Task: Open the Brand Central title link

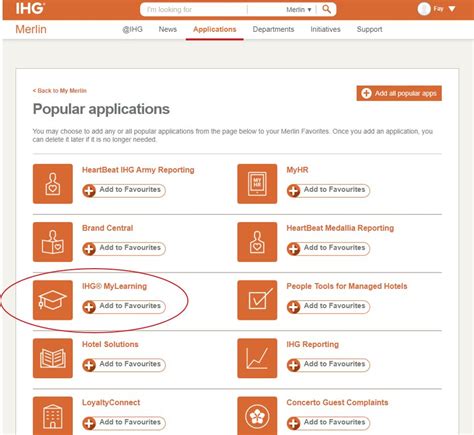Action: tap(107, 228)
